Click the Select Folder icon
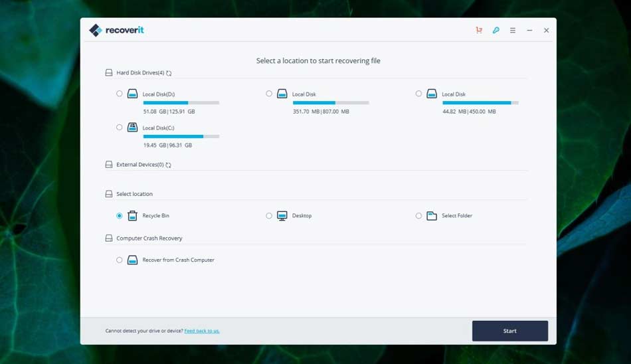The width and height of the screenshot is (631, 364). coord(432,215)
